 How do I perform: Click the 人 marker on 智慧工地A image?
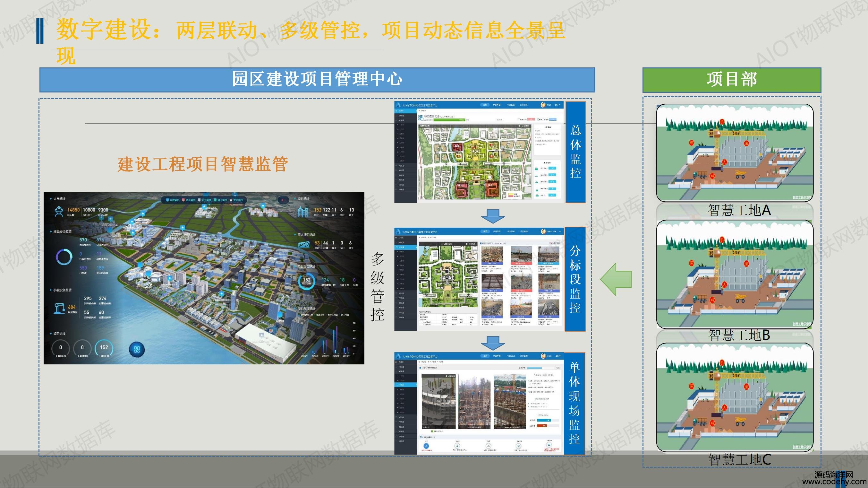point(725,162)
